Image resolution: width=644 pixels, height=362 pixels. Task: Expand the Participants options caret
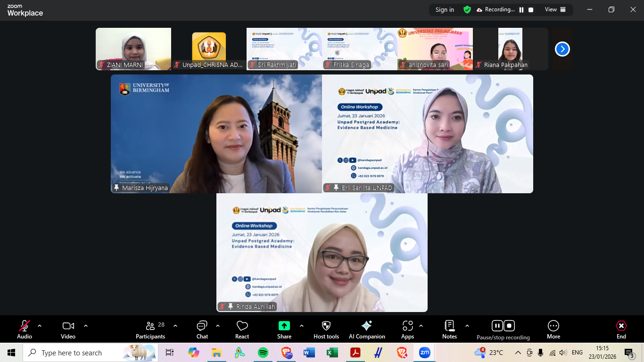click(175, 326)
